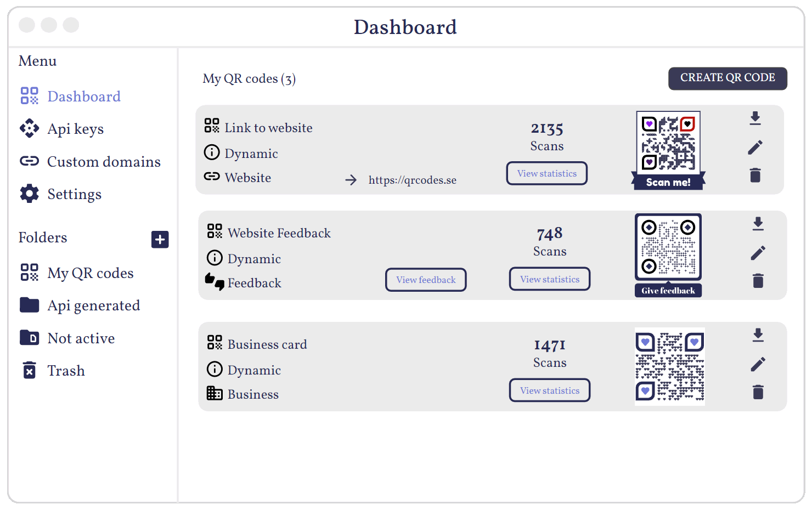Image resolution: width=812 pixels, height=510 pixels.
Task: Open the Trash folder
Action: point(66,370)
